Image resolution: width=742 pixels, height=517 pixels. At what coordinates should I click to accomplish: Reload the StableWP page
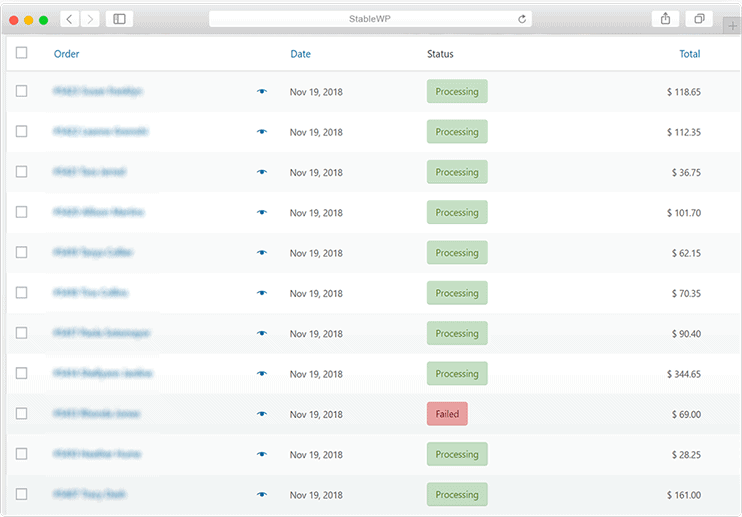(522, 19)
